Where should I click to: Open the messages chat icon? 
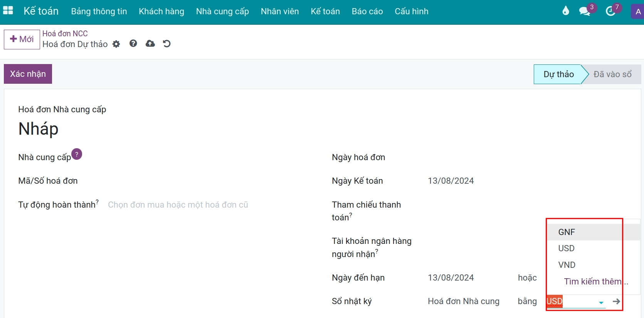(585, 11)
